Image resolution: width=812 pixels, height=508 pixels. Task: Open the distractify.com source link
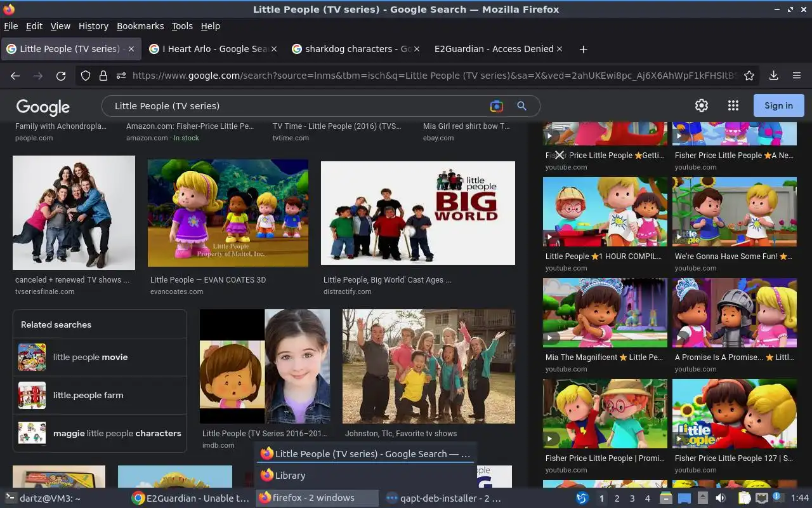point(347,291)
